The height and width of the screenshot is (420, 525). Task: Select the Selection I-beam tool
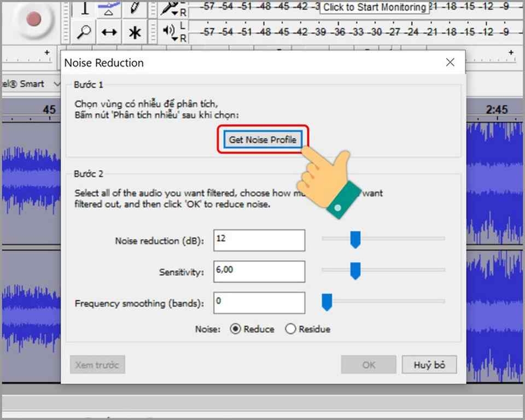pyautogui.click(x=84, y=8)
